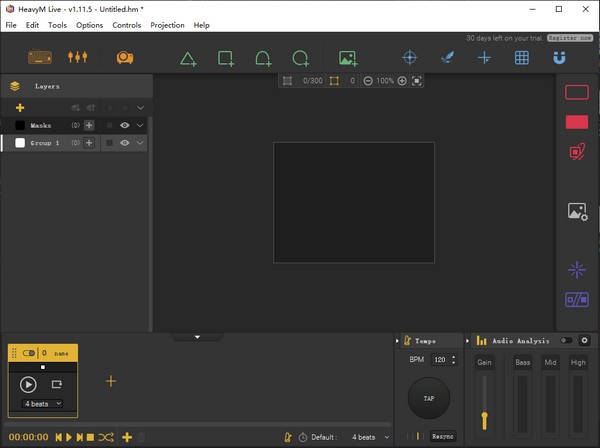Select the add triangle shape tool
This screenshot has height=448, width=600.
click(x=188, y=58)
